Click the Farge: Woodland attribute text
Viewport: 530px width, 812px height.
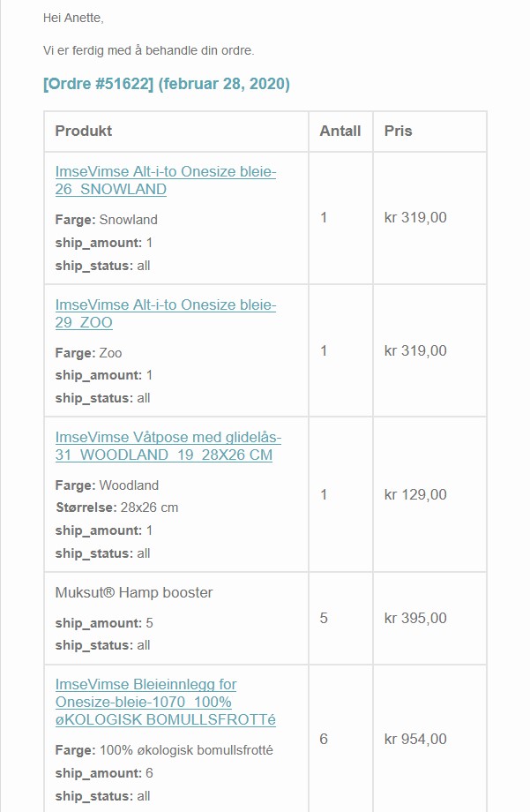point(107,485)
